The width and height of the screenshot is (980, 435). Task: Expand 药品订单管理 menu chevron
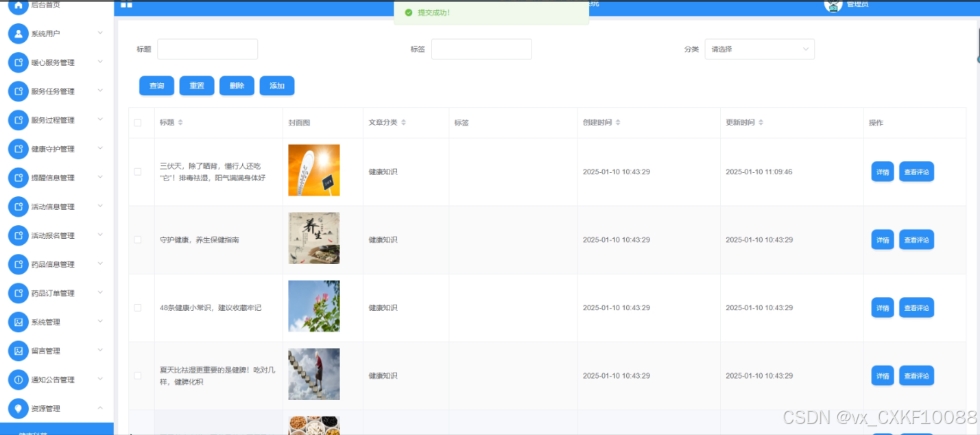click(x=100, y=292)
